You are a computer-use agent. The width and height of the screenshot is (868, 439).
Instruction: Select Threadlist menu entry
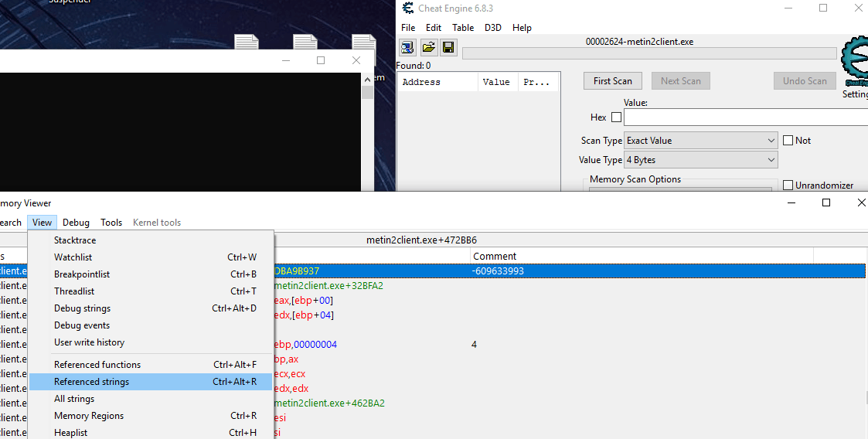click(x=151, y=291)
